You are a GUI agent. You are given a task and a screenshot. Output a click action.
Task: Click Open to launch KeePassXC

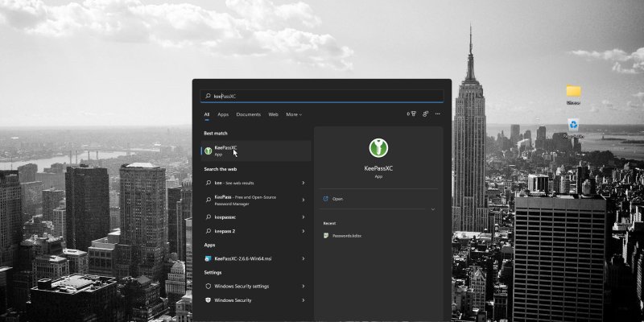[337, 198]
